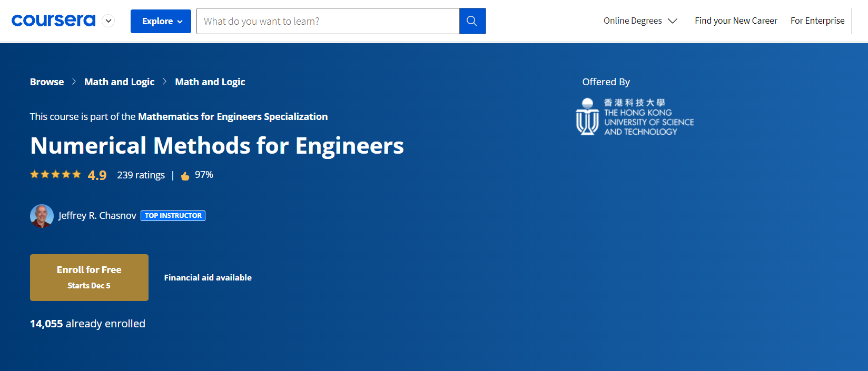Click the thumbs-up icon

click(185, 176)
